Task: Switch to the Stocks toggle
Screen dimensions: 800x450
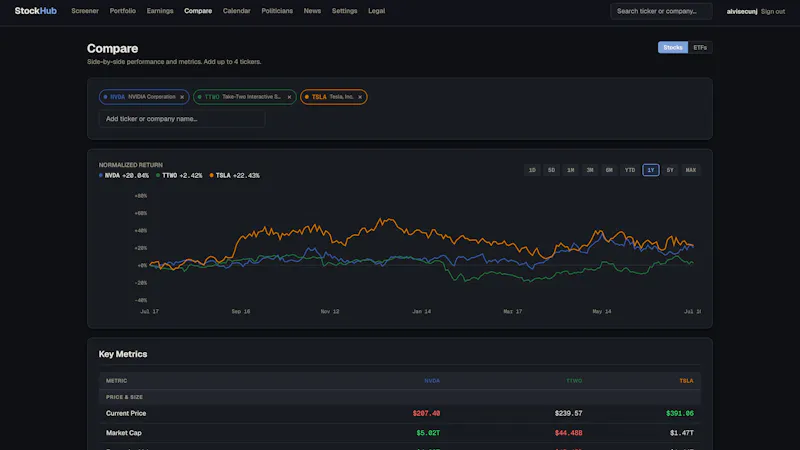Action: [x=672, y=47]
